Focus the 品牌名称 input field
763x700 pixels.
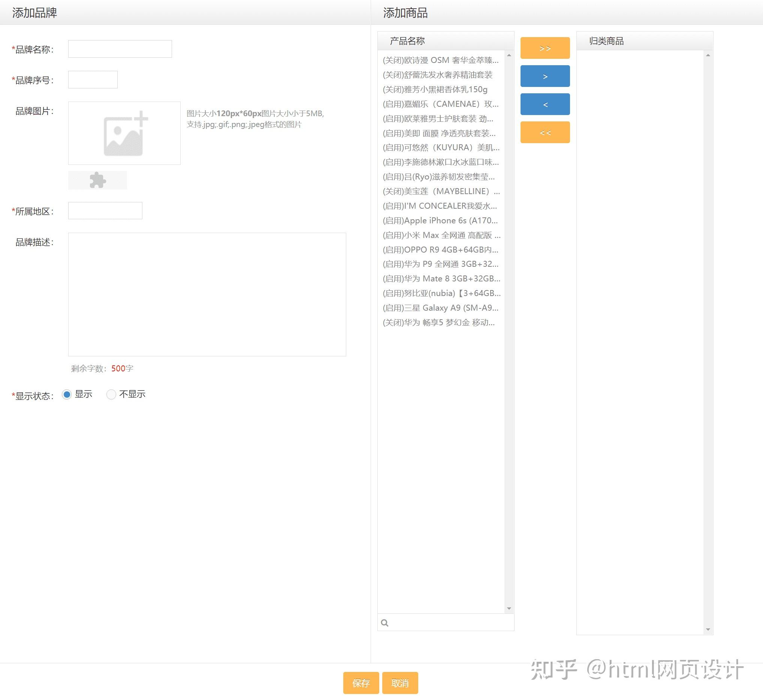coord(120,49)
